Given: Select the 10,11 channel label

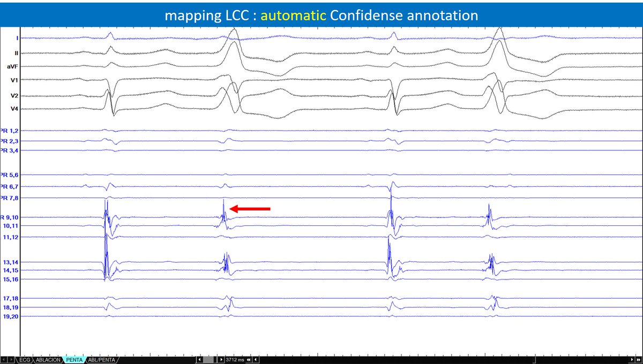Looking at the screenshot, I should pos(12,226).
